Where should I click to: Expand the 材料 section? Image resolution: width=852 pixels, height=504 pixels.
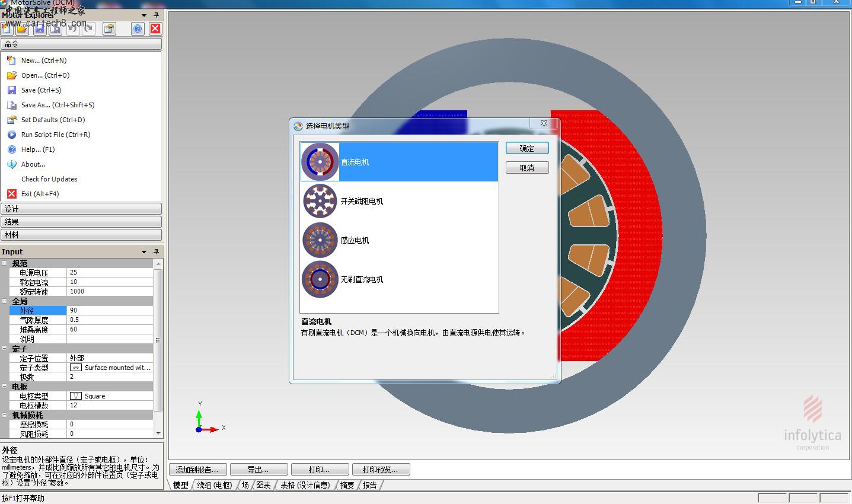click(81, 235)
